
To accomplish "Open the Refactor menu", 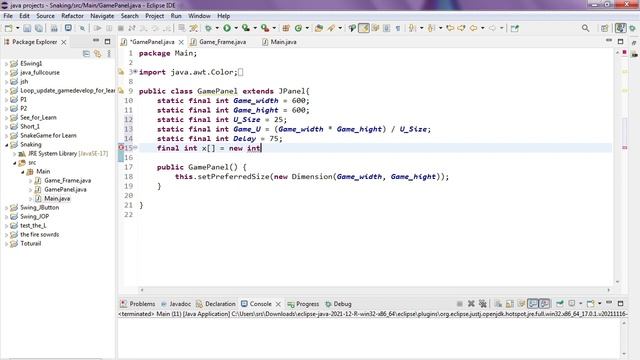I will pos(72,16).
